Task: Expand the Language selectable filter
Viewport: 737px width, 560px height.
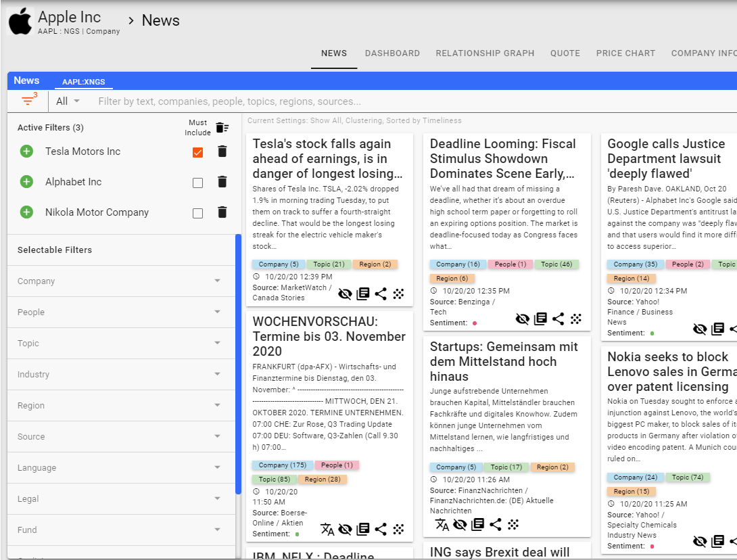Action: (121, 467)
